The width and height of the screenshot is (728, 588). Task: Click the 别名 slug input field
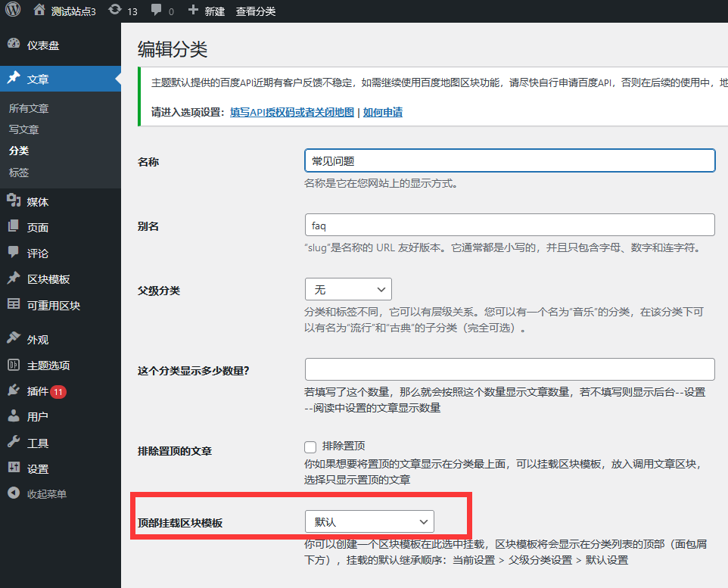[x=509, y=225]
